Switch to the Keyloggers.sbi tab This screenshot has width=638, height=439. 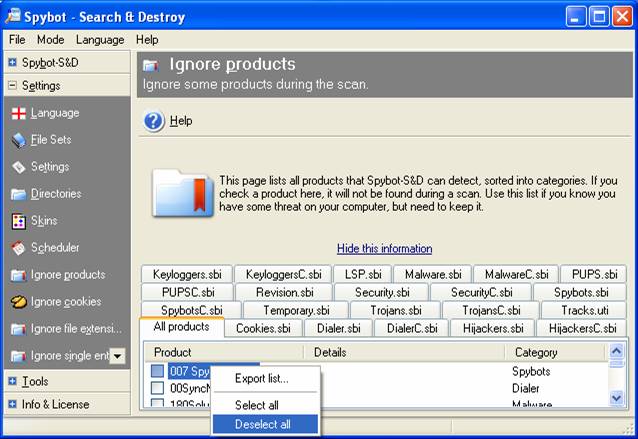pos(187,274)
